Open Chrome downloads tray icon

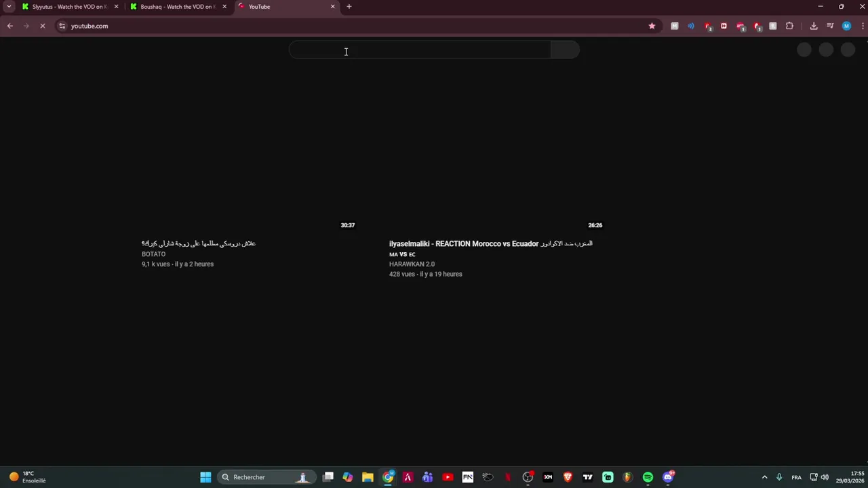coord(814,26)
